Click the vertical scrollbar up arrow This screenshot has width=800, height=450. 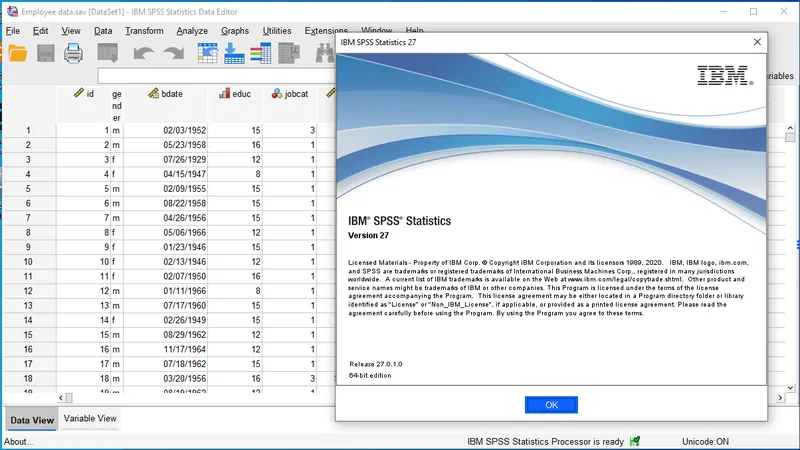coord(790,128)
